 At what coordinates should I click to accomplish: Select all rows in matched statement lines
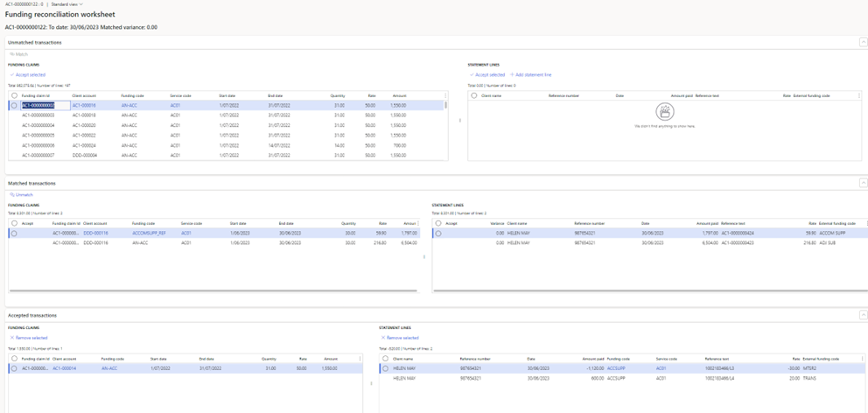pyautogui.click(x=438, y=223)
